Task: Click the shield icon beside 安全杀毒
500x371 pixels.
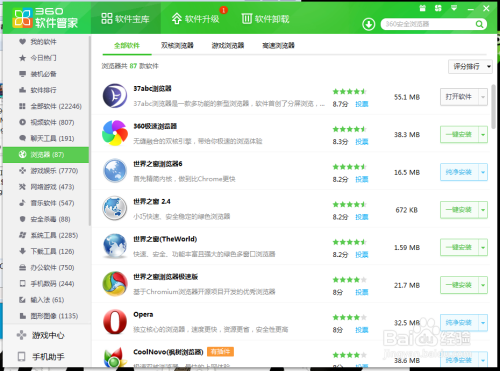Action: pos(22,219)
